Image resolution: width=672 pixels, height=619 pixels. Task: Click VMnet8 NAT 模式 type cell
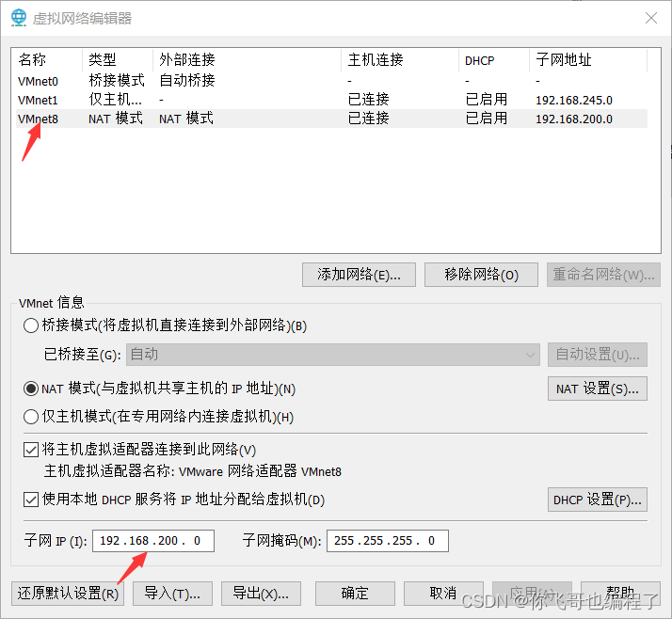(x=116, y=119)
